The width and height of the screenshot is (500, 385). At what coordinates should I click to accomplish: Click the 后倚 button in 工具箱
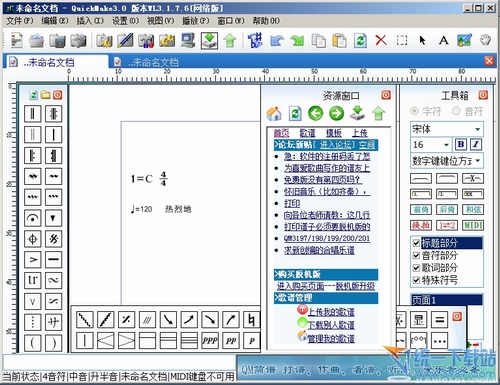coord(447,209)
